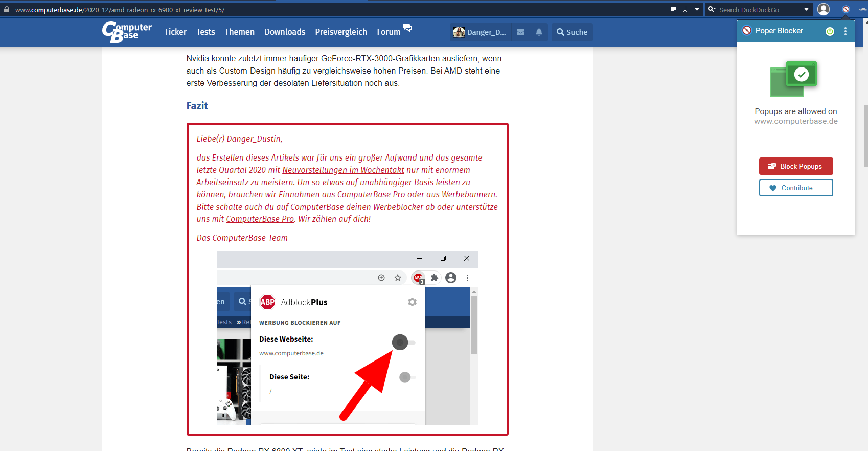Click the page vertical scrollbar thumb
Image resolution: width=868 pixels, height=451 pixels.
pos(865,136)
